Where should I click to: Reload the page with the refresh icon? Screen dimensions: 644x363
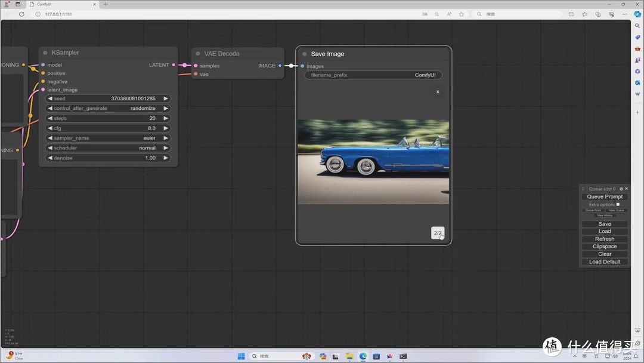click(x=21, y=14)
